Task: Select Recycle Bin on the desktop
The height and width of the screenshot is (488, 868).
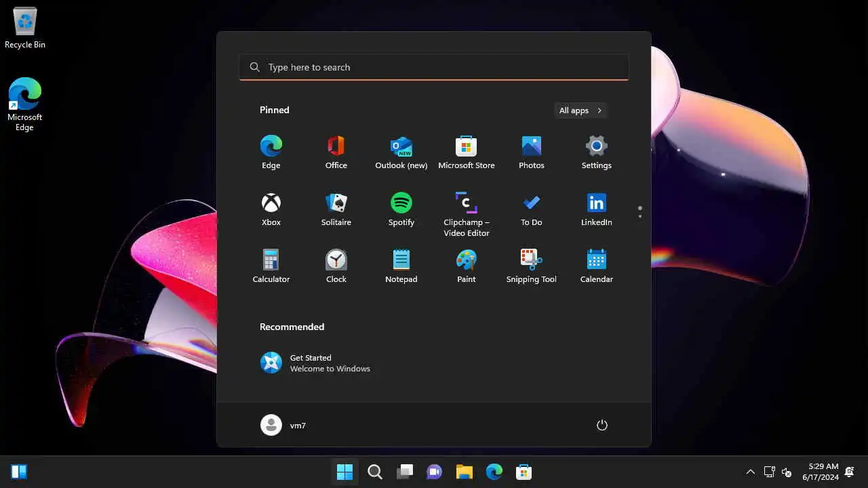Action: pyautogui.click(x=25, y=28)
